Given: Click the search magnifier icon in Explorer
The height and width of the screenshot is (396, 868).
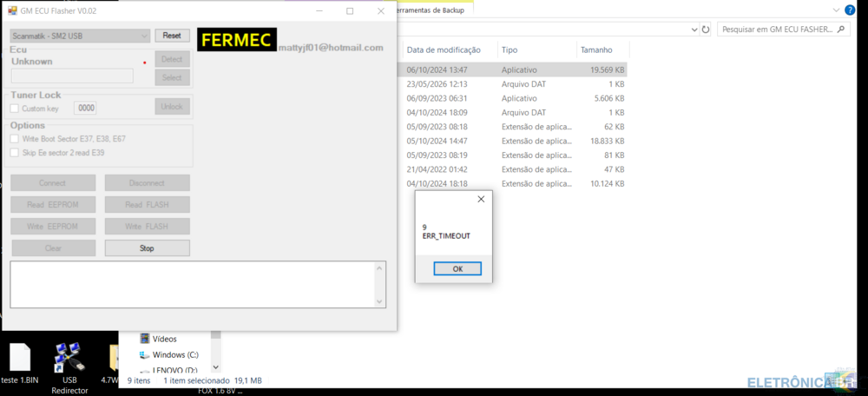Looking at the screenshot, I should tap(841, 30).
